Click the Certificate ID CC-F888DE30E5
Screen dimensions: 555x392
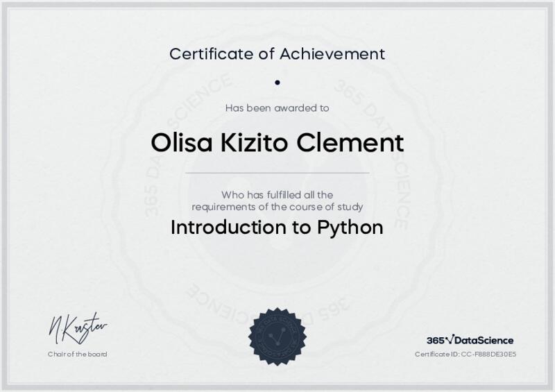[x=466, y=354]
